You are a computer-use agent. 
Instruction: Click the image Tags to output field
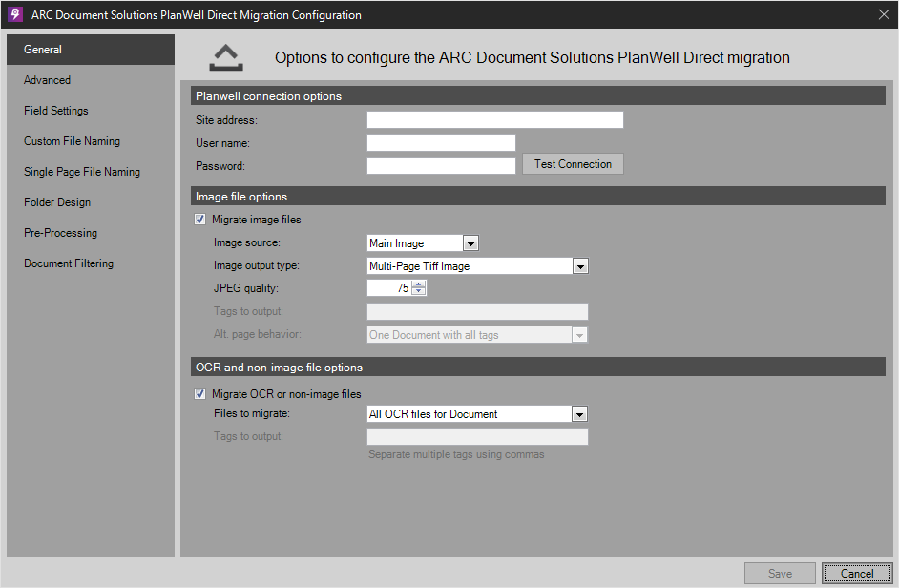click(477, 311)
